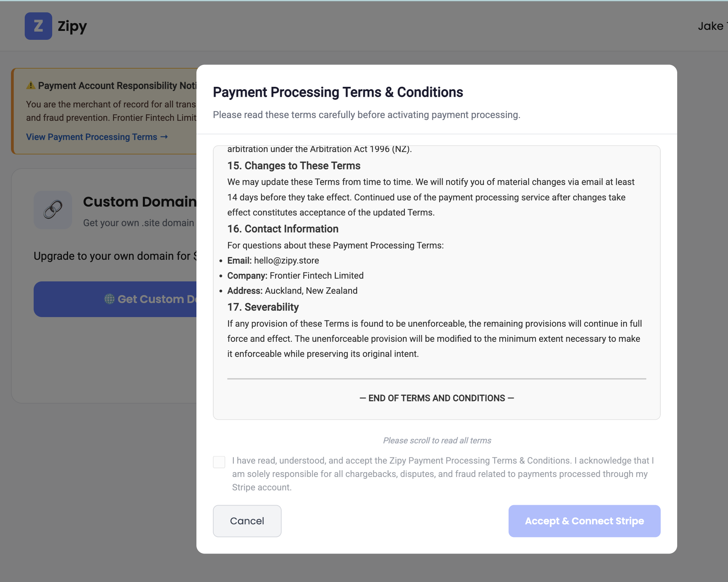The image size is (728, 582).
Task: Click the Payment Processing Terms & Conditions title
Action: click(x=338, y=92)
